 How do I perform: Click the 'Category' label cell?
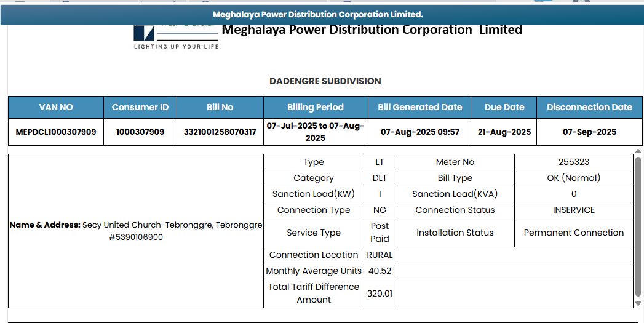(314, 178)
